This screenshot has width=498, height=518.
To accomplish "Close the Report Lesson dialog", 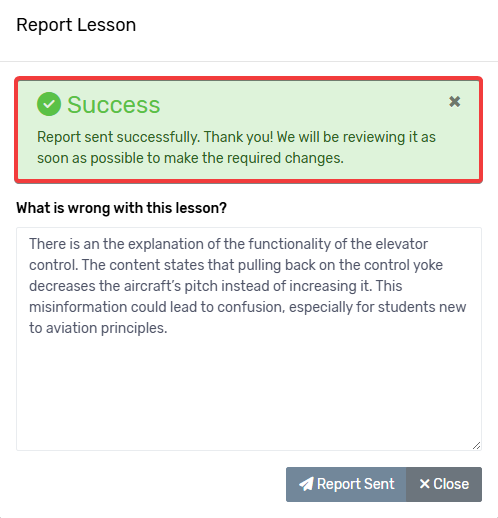I will pos(444,484).
